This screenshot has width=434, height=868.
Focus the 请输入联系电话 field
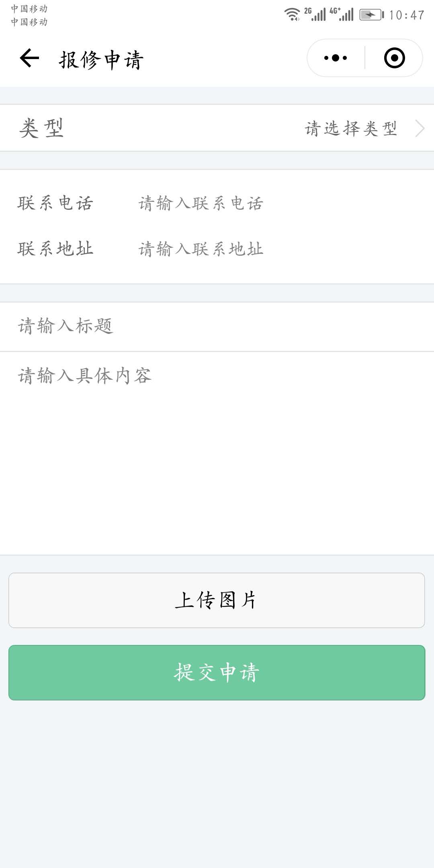pos(277,203)
